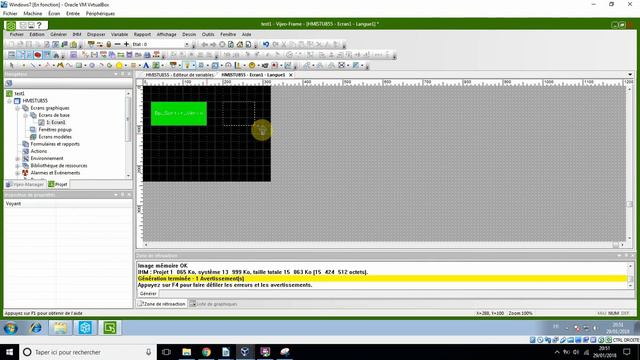Open the Fichier menu in Vijeo

coord(17,34)
